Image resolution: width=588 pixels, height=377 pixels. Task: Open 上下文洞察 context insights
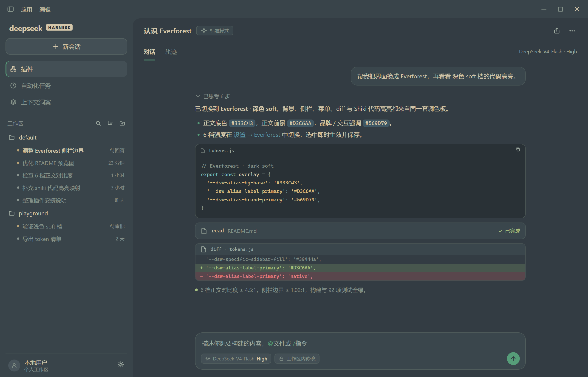(66, 102)
